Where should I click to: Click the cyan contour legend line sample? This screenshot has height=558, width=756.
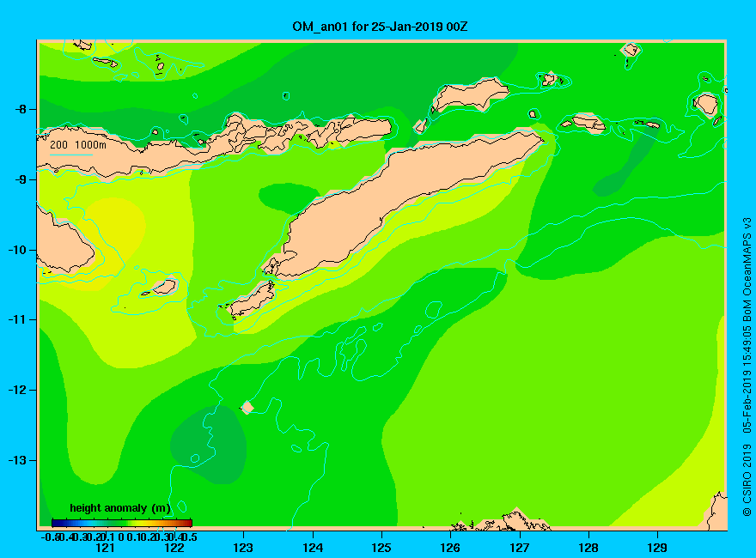[70, 155]
